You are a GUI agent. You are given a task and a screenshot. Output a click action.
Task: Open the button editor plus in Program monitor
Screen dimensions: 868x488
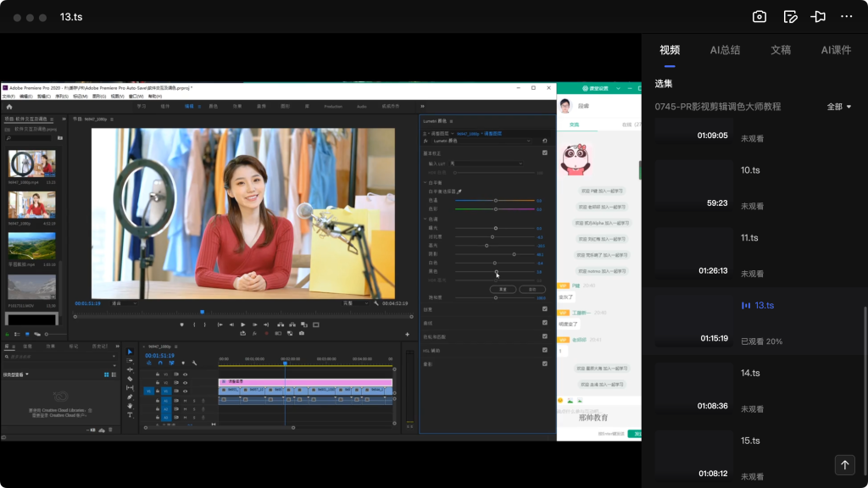(x=408, y=334)
